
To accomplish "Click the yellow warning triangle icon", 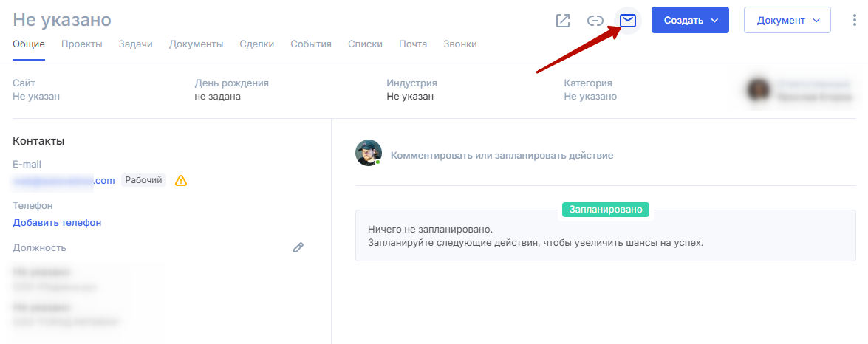I will [181, 181].
